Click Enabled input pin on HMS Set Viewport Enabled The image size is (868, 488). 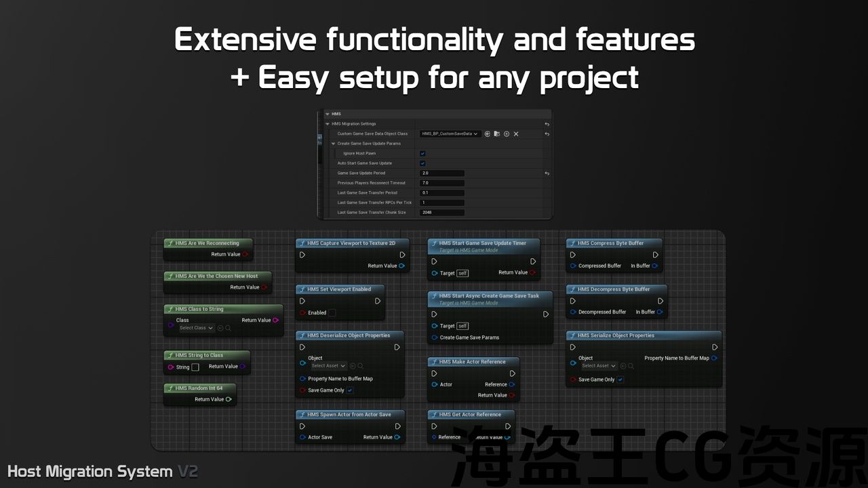[302, 313]
